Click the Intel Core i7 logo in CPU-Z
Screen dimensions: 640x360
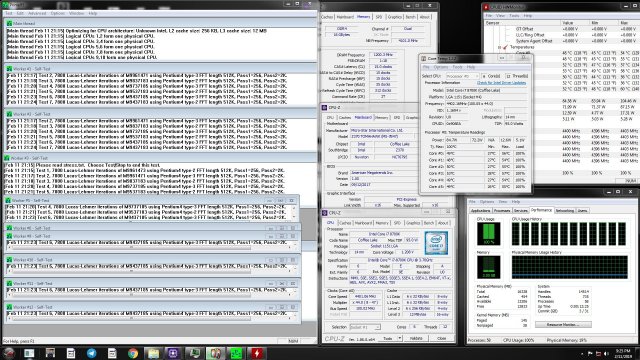[x=436, y=243]
